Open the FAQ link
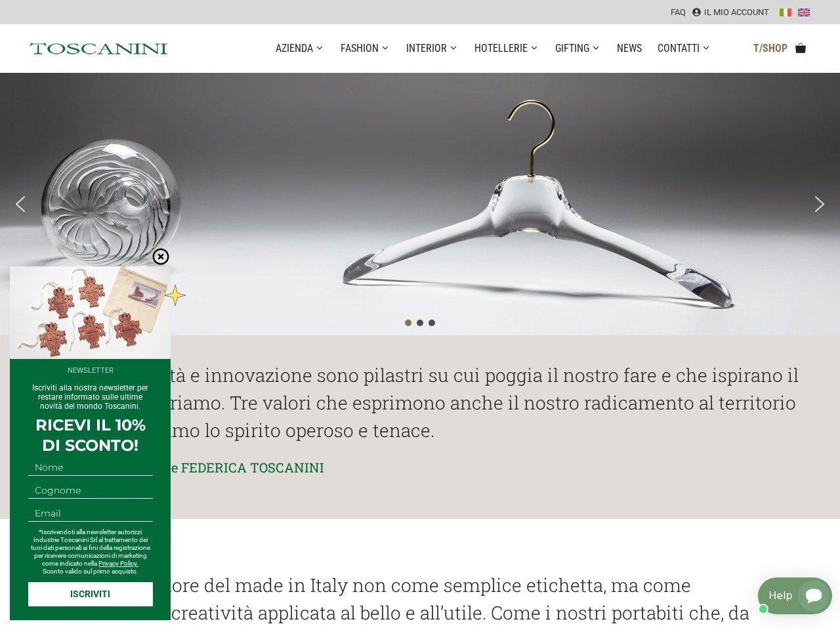This screenshot has height=630, width=840. point(678,12)
